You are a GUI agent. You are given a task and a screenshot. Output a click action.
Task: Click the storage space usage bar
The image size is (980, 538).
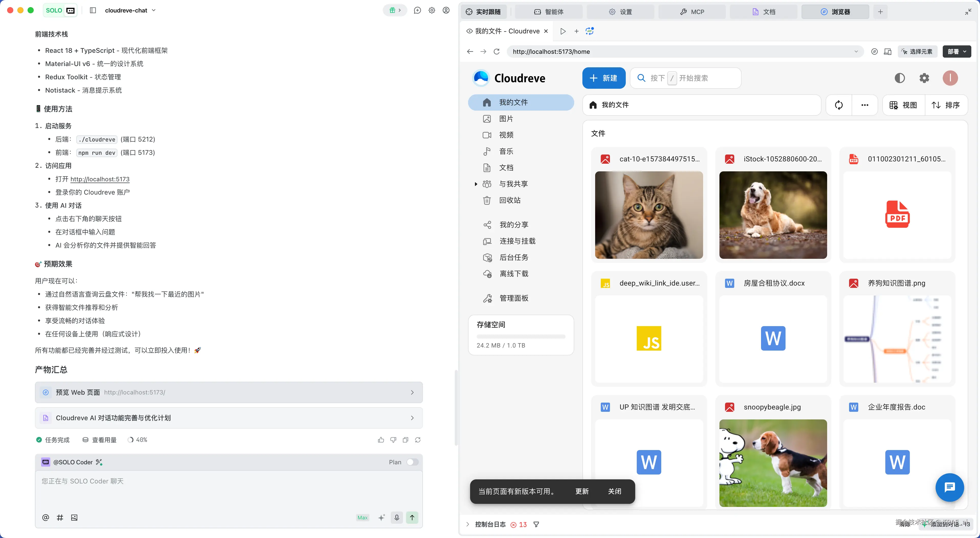click(520, 337)
